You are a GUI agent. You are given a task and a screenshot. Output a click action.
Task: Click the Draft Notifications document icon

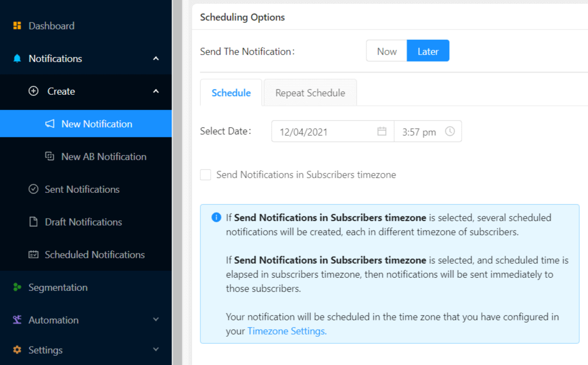34,222
